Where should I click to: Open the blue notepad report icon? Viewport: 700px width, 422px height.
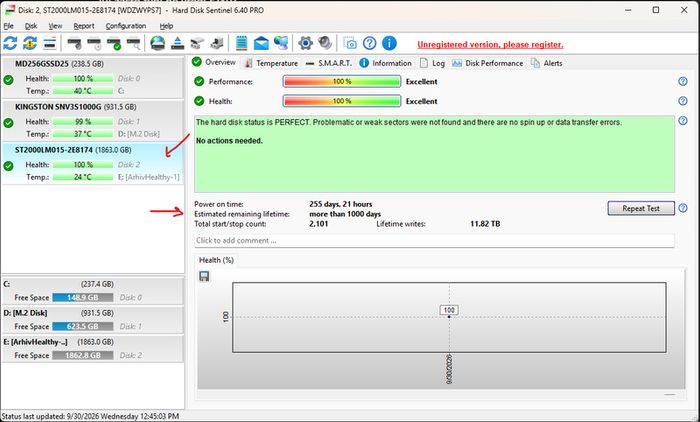(242, 43)
